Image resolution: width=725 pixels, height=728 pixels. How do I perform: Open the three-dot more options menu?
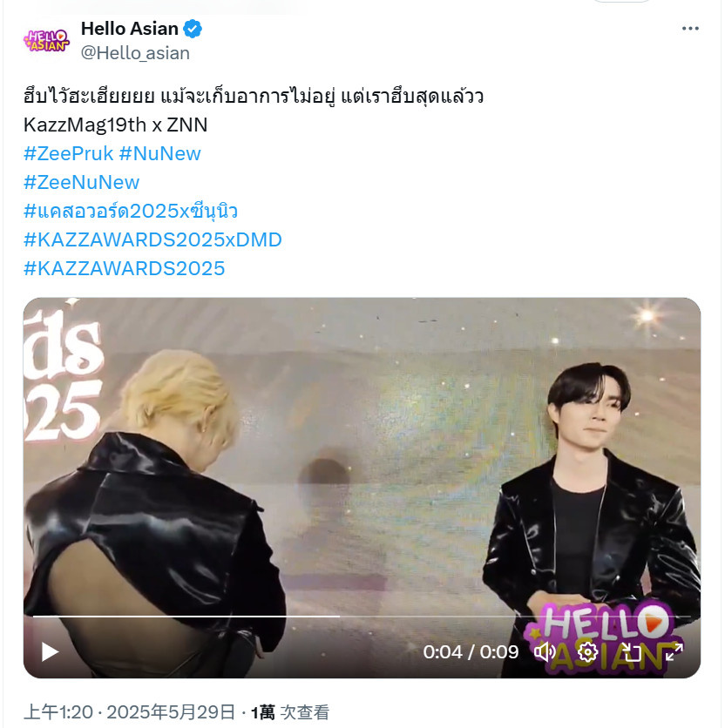coord(690,29)
